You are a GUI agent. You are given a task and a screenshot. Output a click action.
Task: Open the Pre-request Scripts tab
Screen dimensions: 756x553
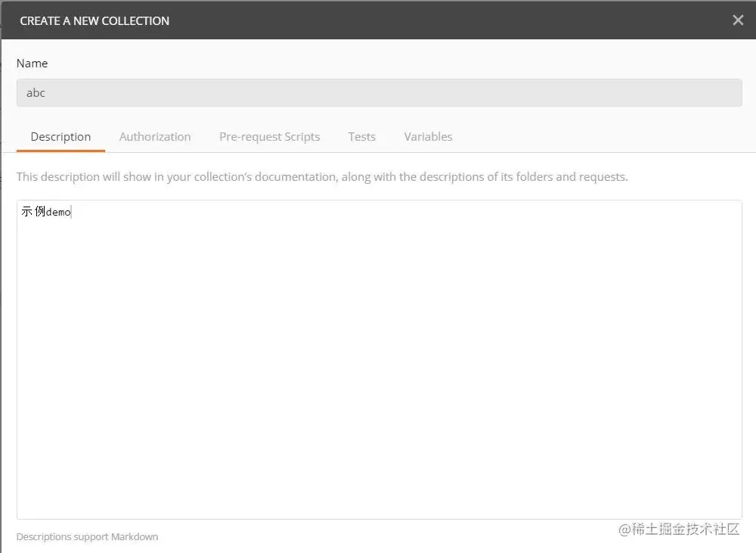pos(270,137)
